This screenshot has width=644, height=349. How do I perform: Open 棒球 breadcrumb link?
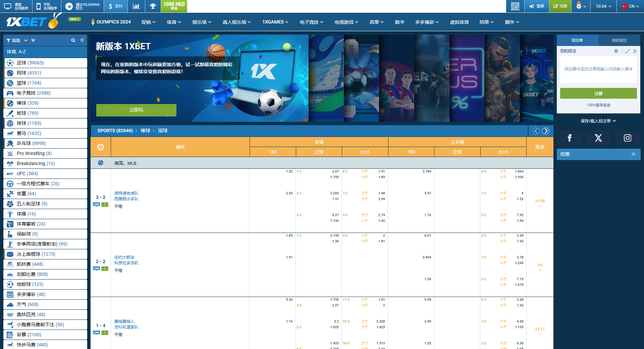(x=145, y=131)
